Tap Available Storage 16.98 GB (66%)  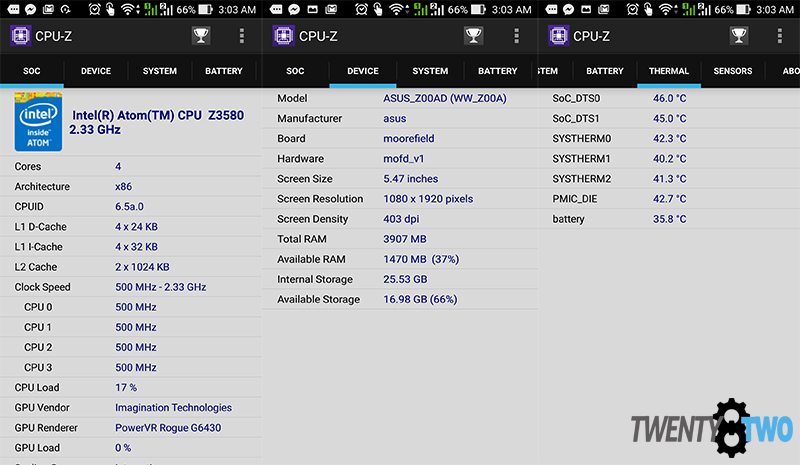click(x=420, y=300)
